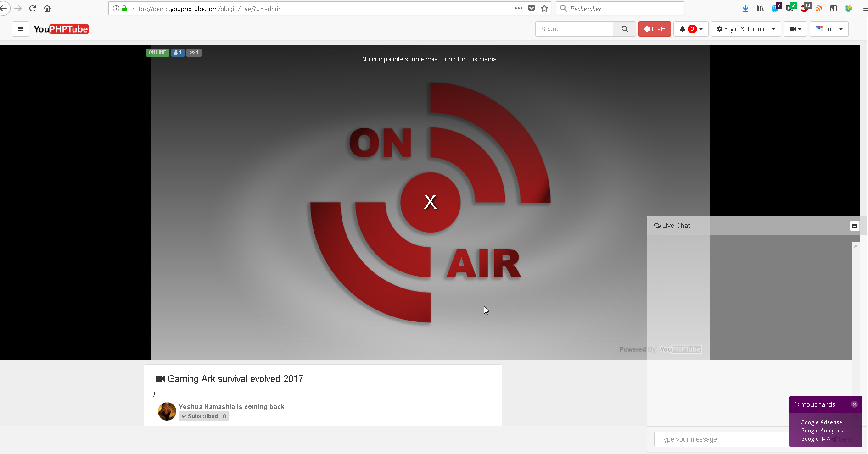Click the Google Analytics tracker entry
The width and height of the screenshot is (868, 454).
[822, 431]
